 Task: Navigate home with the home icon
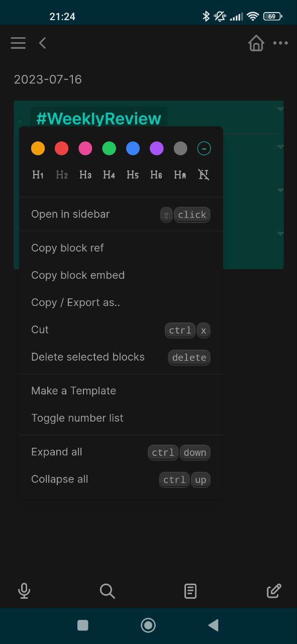(256, 44)
